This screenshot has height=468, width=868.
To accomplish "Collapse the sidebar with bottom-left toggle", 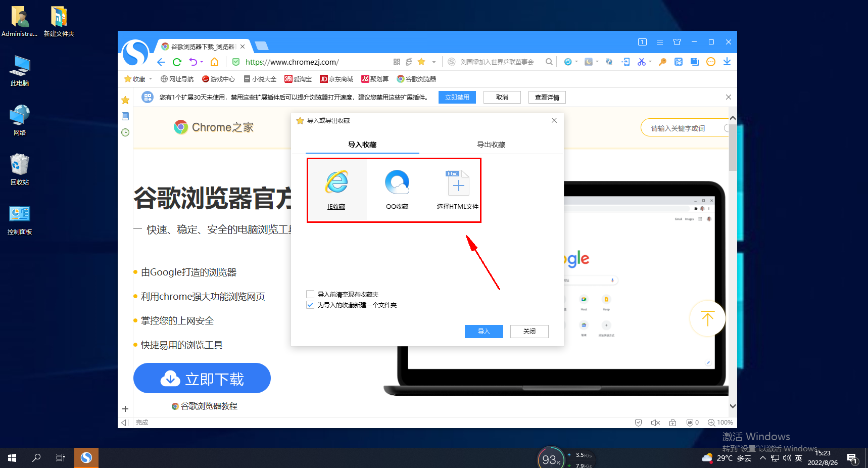I will tap(125, 423).
